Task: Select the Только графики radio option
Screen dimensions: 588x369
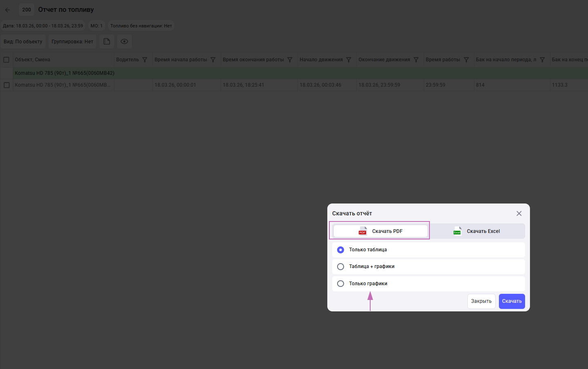Action: 340,284
